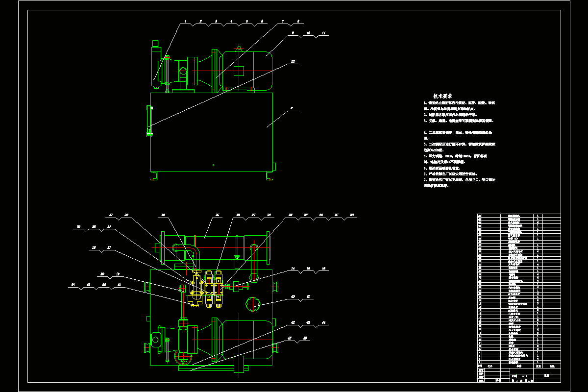Click callout number 14 right of the valve stack
Screen dimensions: 588x392
tap(293, 269)
